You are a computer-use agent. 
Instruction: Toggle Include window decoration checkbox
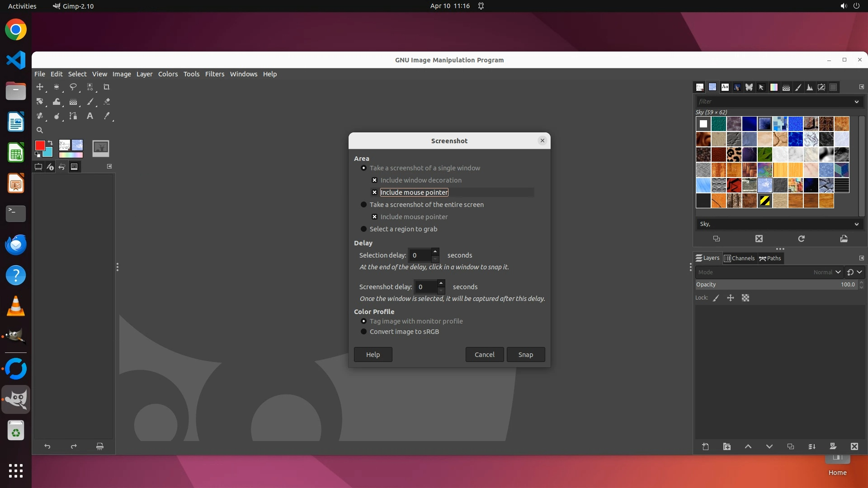tap(374, 180)
